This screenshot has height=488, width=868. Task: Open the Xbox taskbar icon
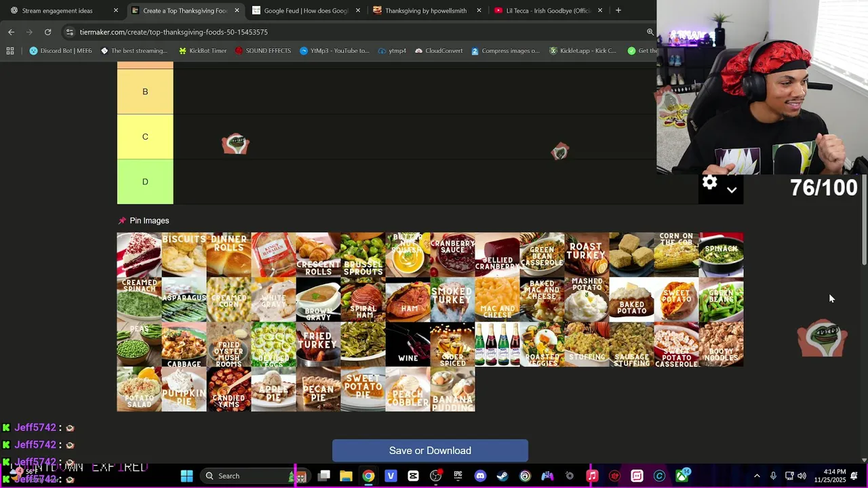[682, 476]
